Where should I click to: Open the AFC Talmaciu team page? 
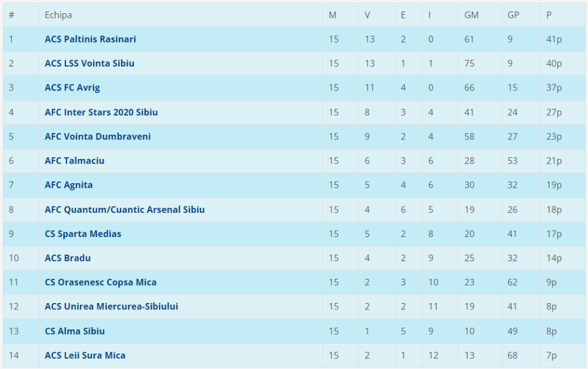(75, 161)
